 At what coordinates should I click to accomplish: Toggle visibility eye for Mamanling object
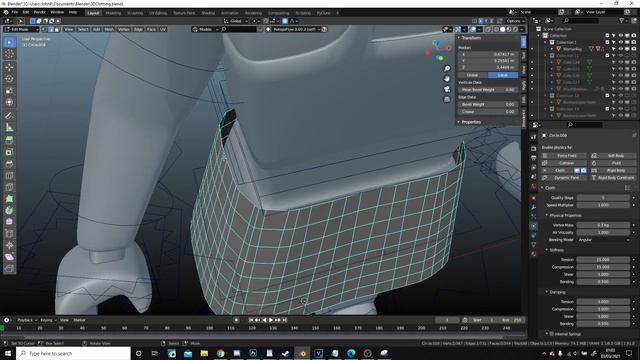click(620, 49)
